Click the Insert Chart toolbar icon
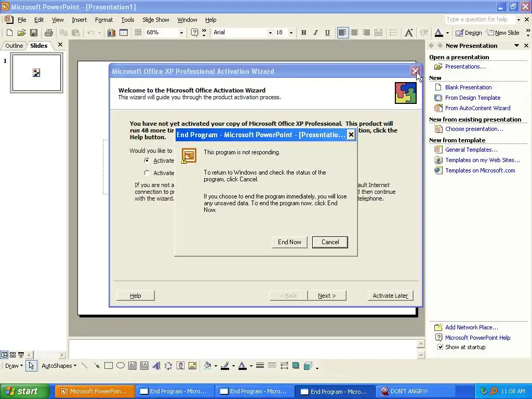The width and height of the screenshot is (532, 399). pyautogui.click(x=111, y=33)
